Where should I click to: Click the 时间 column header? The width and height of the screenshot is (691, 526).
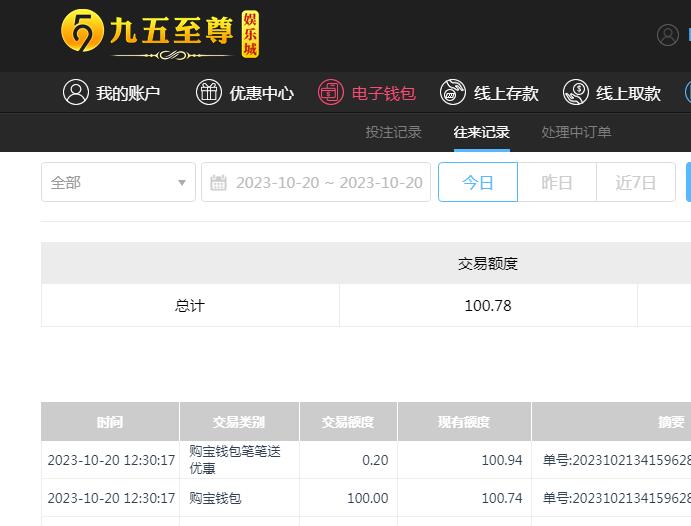click(x=110, y=422)
